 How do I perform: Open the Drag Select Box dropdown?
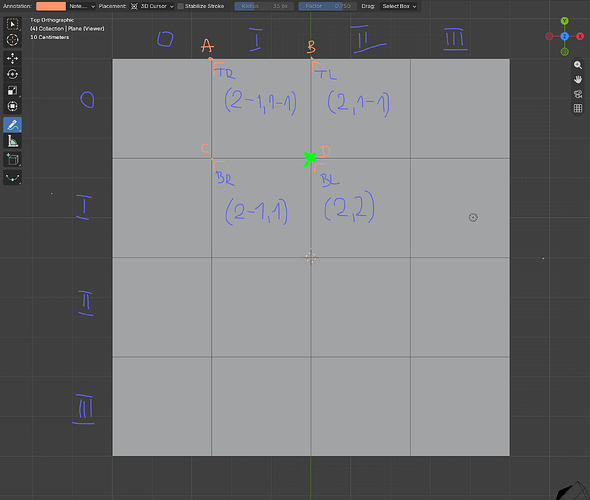398,6
